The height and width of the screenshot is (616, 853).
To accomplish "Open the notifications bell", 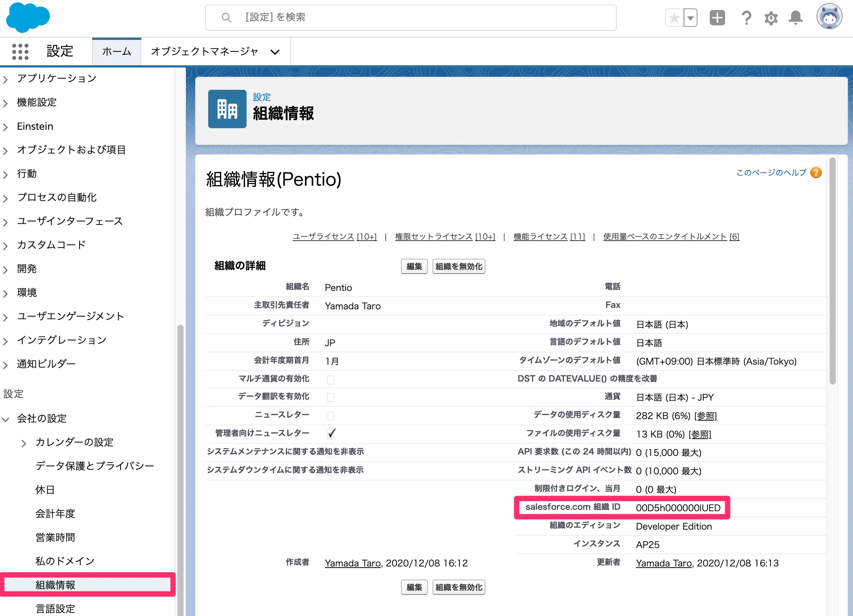I will 795,18.
